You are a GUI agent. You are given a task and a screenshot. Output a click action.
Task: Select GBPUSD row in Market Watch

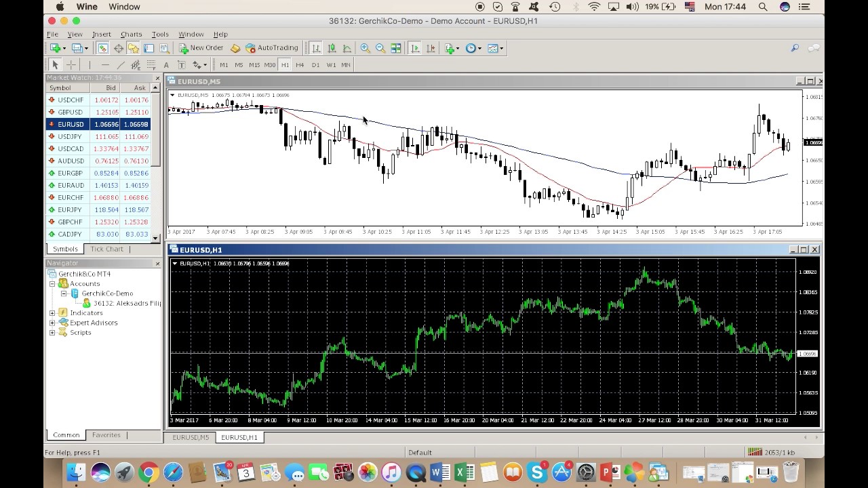(98, 112)
